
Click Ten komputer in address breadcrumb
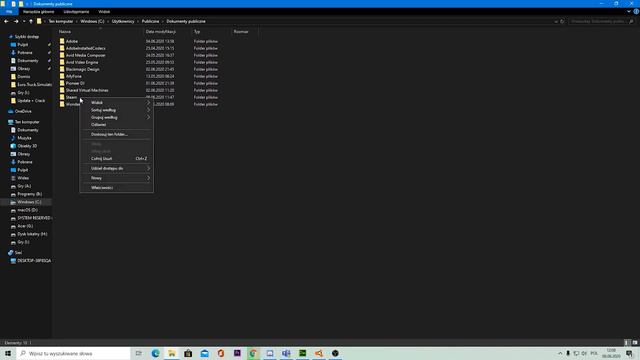(x=61, y=21)
